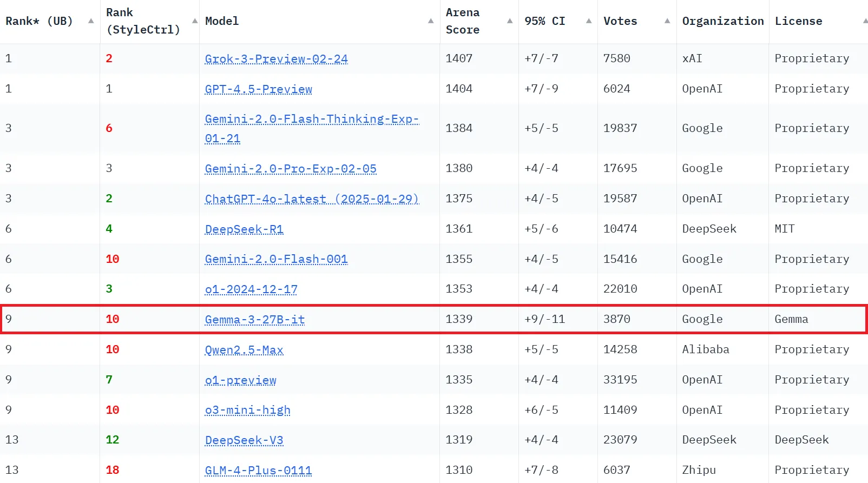Select the vote count 3870

(x=617, y=319)
